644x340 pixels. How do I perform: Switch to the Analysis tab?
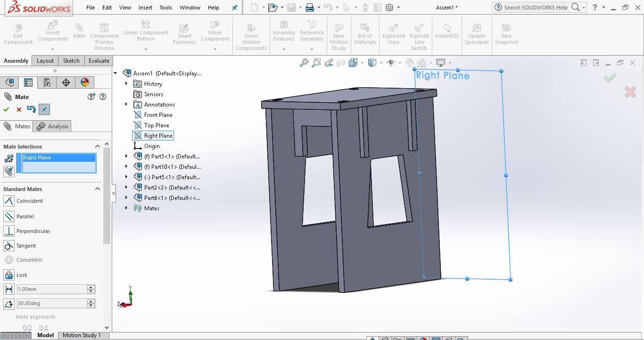pos(53,126)
